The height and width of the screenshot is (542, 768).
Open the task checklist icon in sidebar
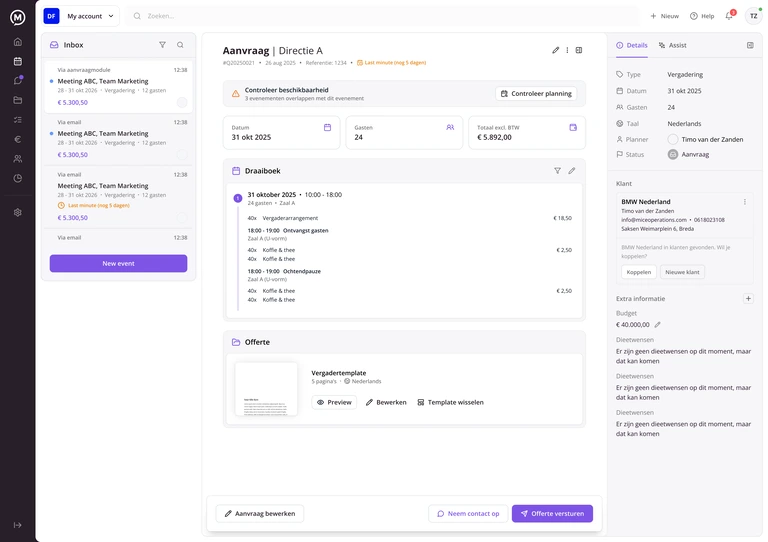tap(18, 119)
